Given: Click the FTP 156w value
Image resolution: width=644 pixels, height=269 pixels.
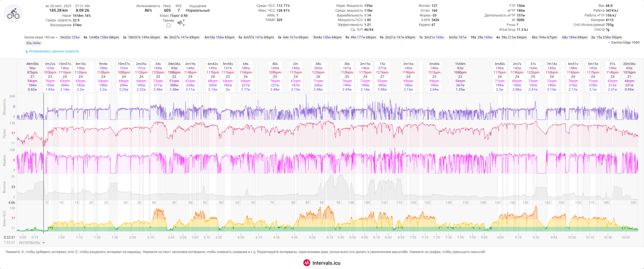Looking at the screenshot, I should click(521, 6).
